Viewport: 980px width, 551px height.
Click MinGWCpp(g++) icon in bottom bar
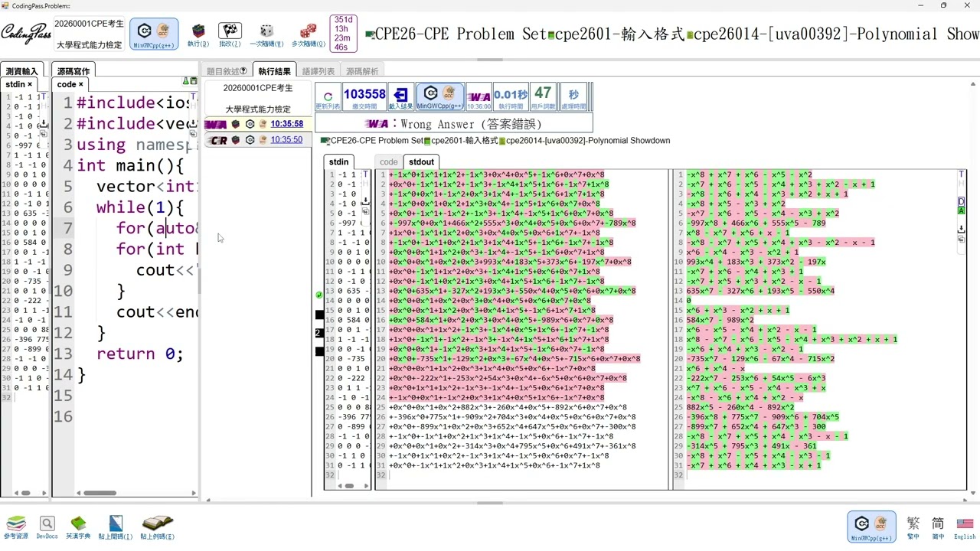click(871, 527)
